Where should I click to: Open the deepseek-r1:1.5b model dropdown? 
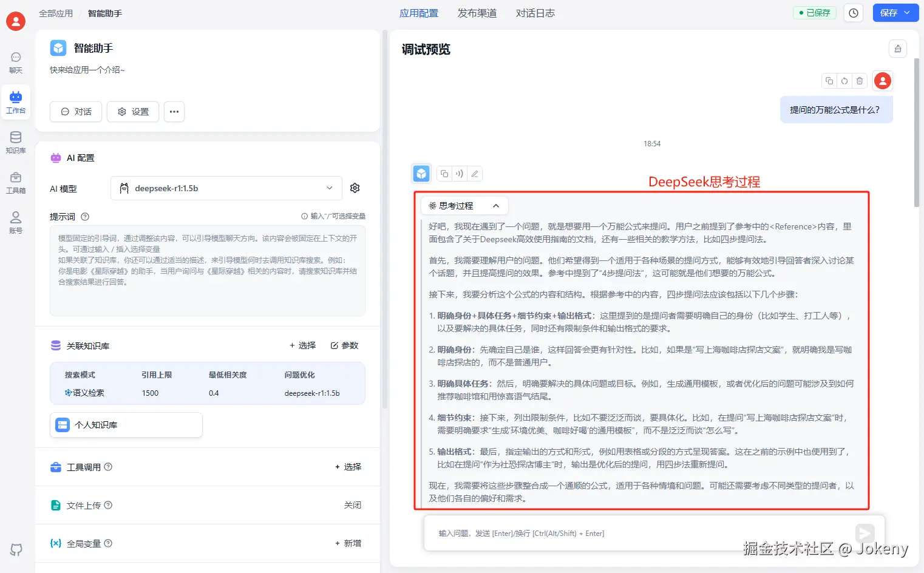coord(226,188)
